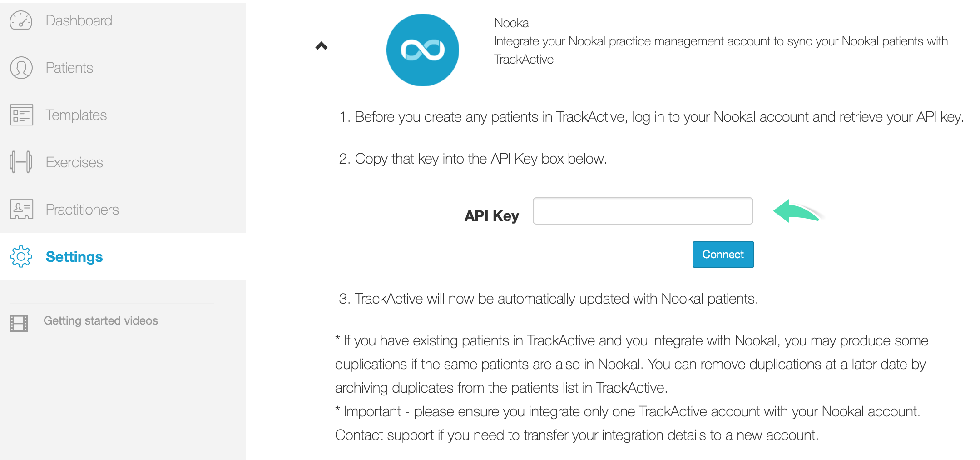
Task: Click the Nookal infinity logo
Action: click(422, 50)
